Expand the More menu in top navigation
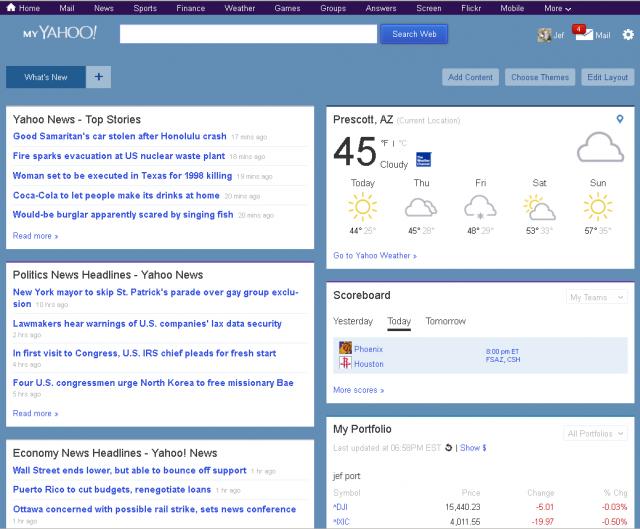This screenshot has height=529, width=640. point(558,7)
